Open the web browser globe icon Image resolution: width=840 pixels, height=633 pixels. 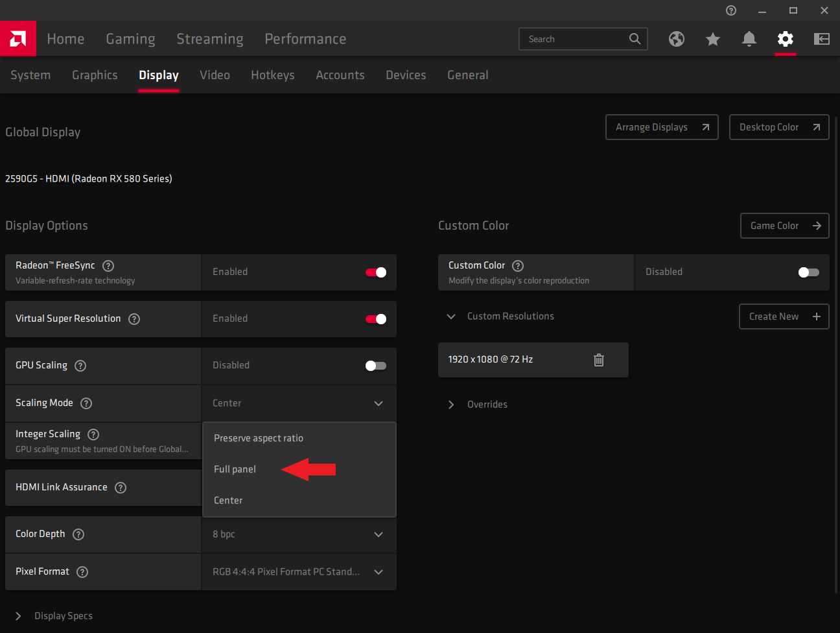(x=677, y=39)
